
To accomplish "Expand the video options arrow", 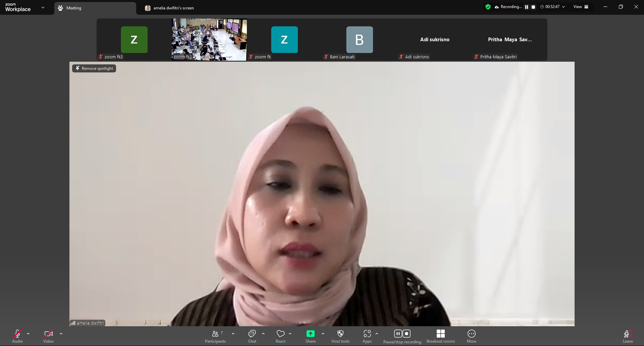I will 61,334.
